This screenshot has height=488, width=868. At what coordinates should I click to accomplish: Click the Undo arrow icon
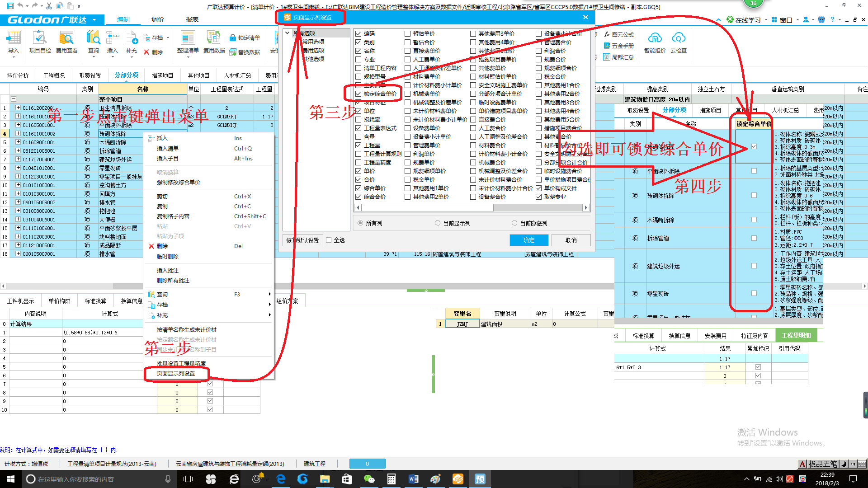pos(20,6)
